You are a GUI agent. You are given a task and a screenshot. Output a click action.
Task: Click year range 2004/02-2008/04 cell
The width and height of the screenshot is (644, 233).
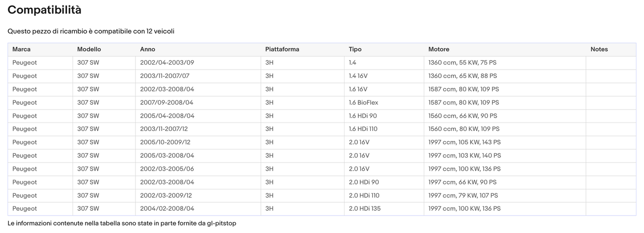167,208
